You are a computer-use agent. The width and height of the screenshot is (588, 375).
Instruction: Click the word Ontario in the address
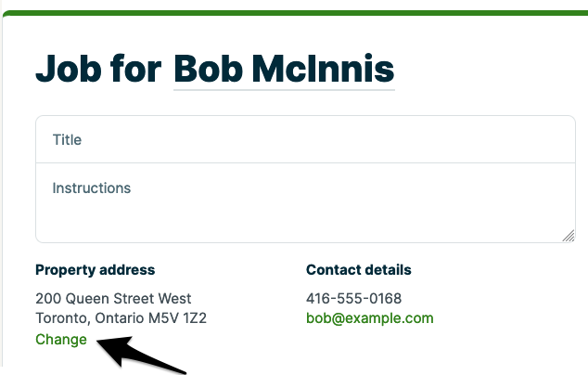pyautogui.click(x=119, y=318)
